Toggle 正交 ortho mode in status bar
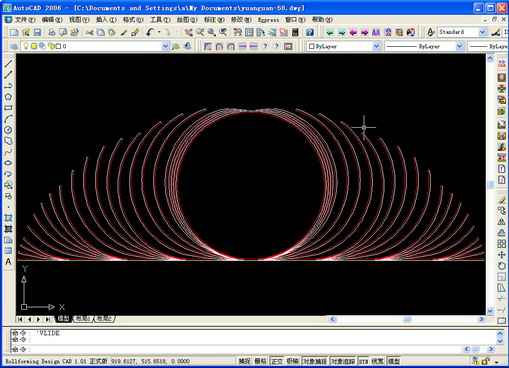 click(x=277, y=361)
